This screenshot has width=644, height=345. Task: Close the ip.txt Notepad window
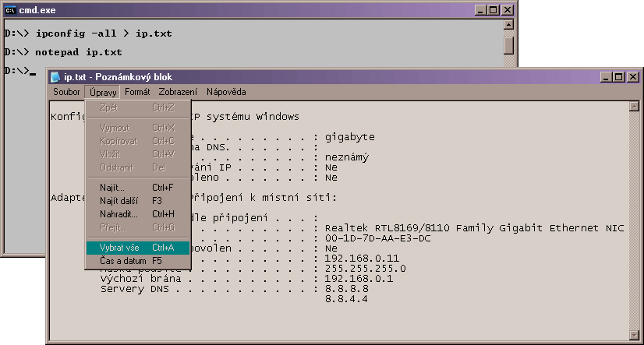pos(633,77)
